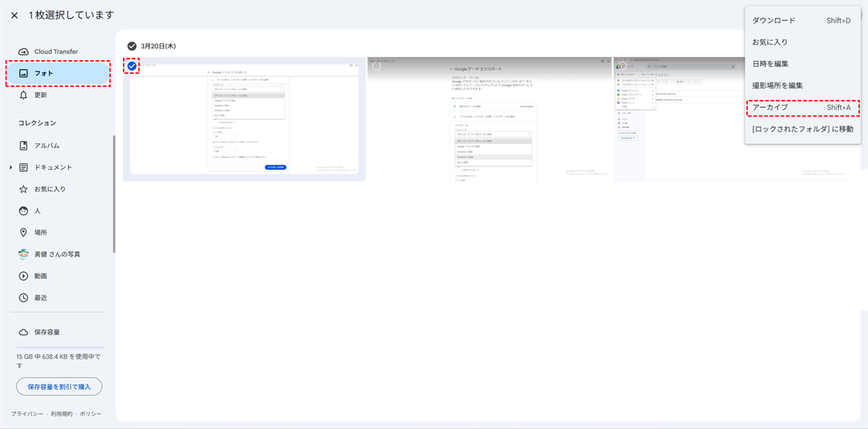Click the sidebar vertical scrollbar
The width and height of the screenshot is (868, 429).
click(114, 194)
